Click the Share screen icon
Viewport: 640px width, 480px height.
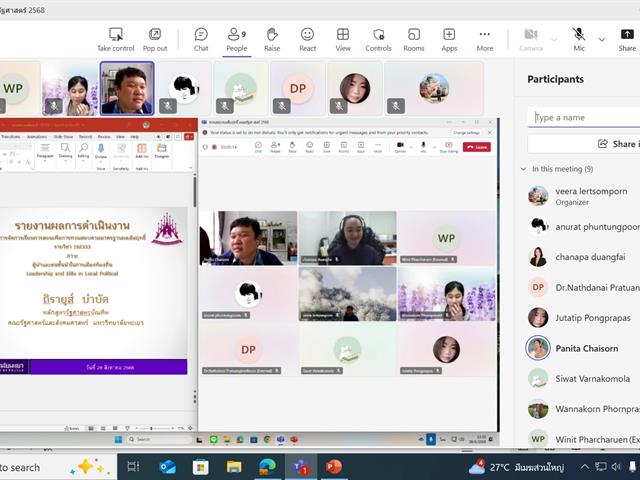tap(627, 39)
